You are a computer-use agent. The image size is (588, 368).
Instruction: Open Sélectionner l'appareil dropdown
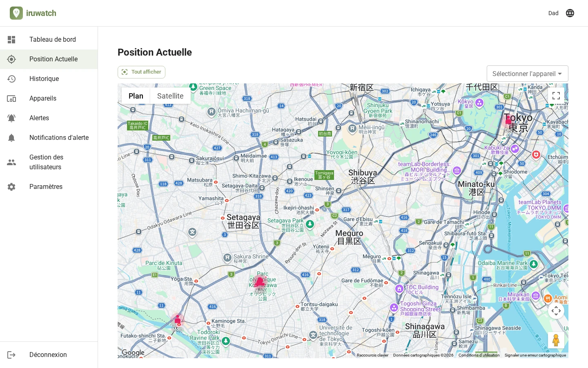tap(527, 74)
